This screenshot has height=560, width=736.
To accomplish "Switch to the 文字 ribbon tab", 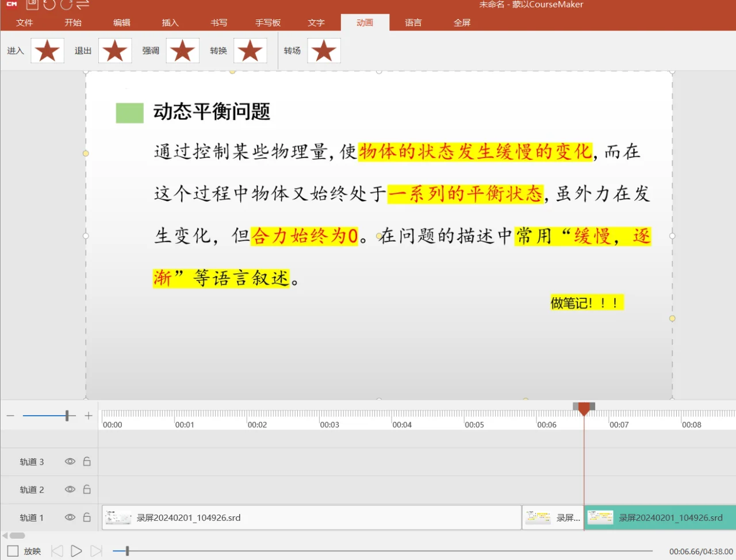I will click(x=316, y=23).
